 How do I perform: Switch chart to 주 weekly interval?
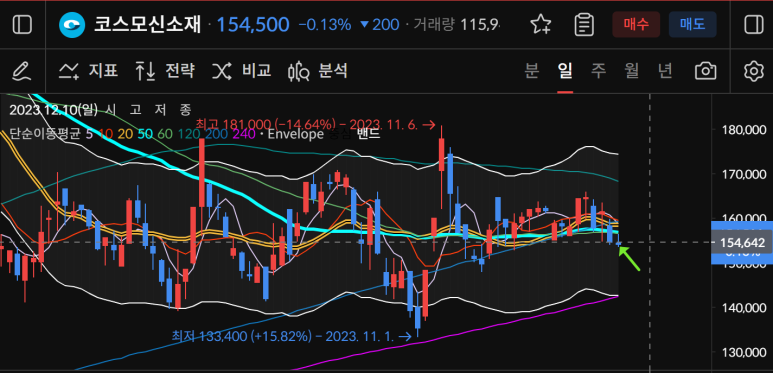[598, 71]
